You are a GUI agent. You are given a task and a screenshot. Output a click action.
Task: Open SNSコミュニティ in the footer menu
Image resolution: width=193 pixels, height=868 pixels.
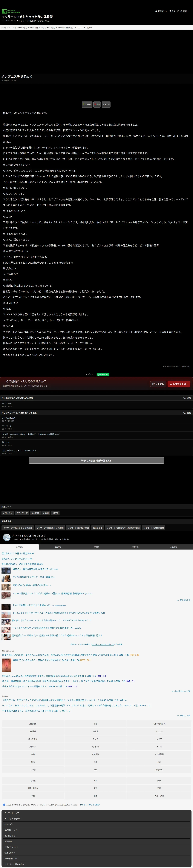point(96,830)
